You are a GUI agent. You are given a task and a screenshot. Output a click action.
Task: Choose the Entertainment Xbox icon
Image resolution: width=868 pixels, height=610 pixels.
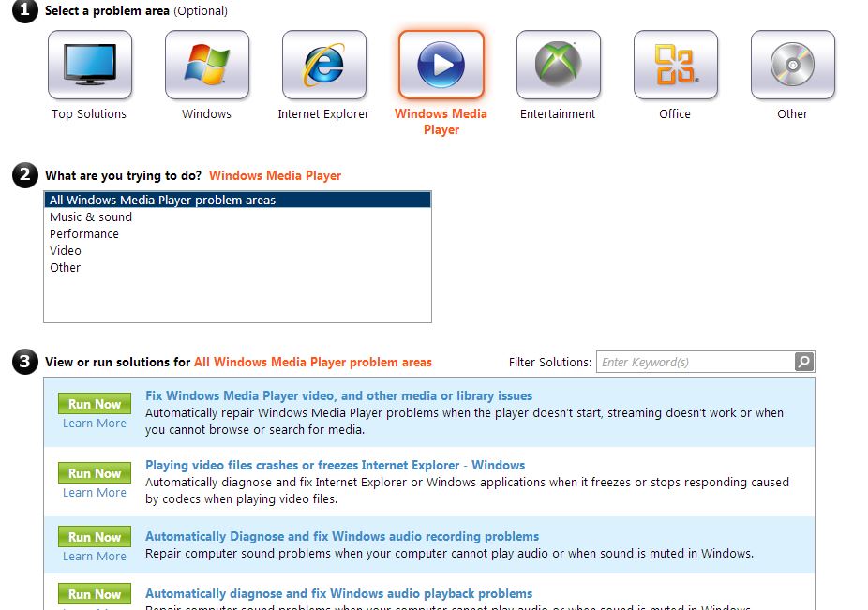[559, 65]
